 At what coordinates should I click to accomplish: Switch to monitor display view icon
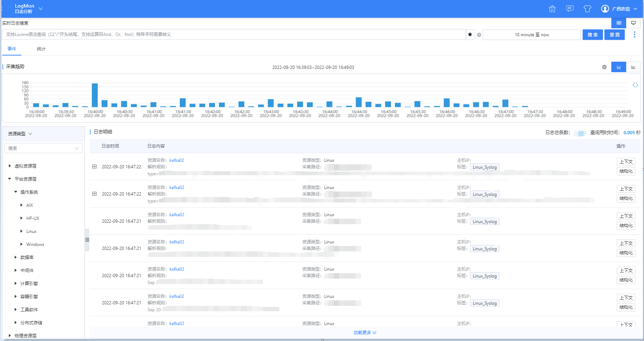pyautogui.click(x=633, y=23)
